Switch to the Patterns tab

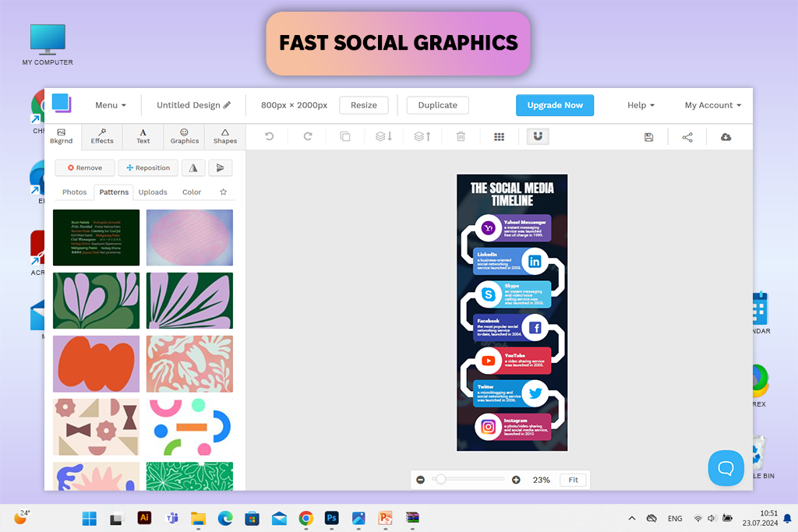(x=114, y=192)
